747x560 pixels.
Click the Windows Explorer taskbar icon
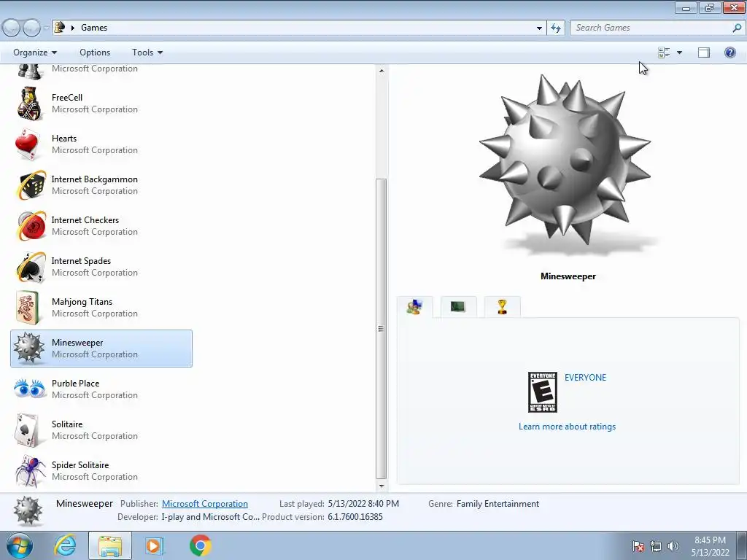[110, 545]
